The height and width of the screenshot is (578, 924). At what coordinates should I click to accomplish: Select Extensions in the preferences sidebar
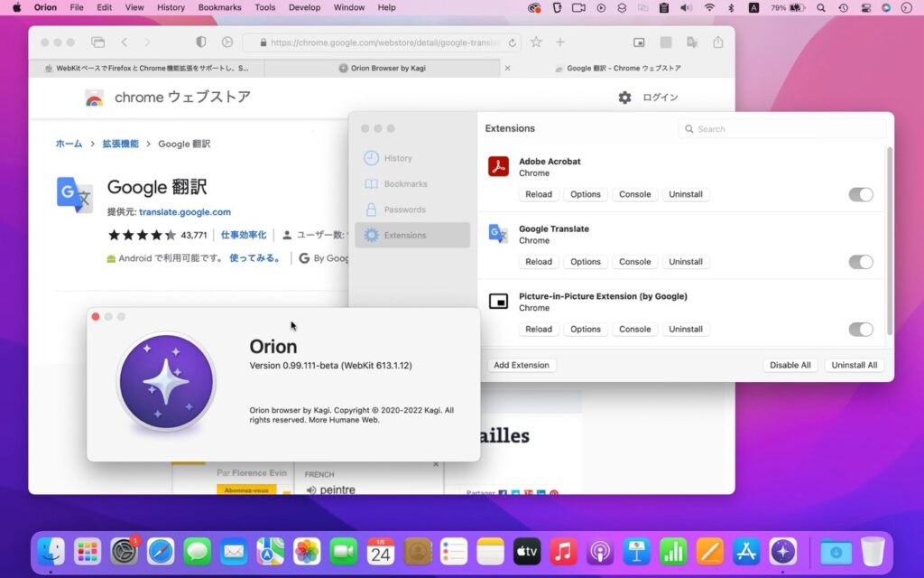411,235
